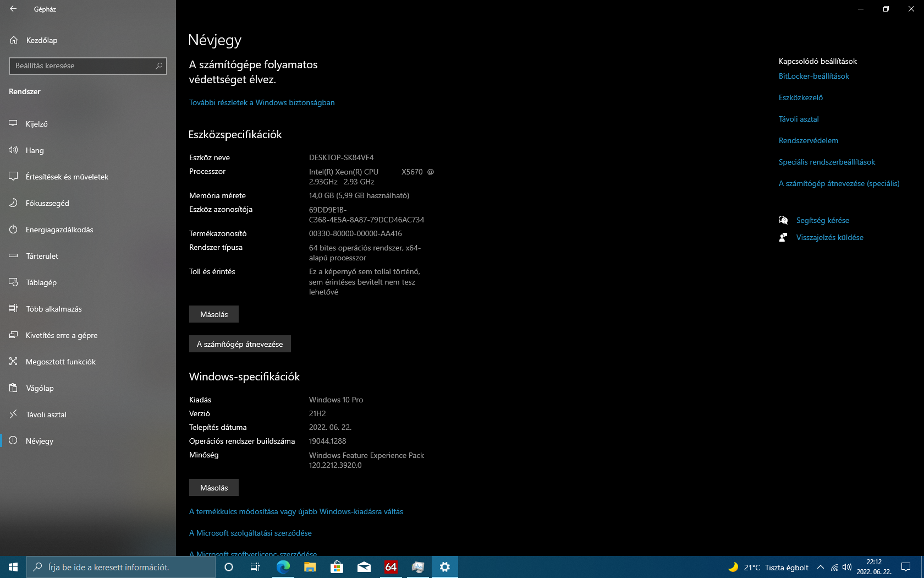Open the monitor app icon on taskbar

[x=417, y=567]
